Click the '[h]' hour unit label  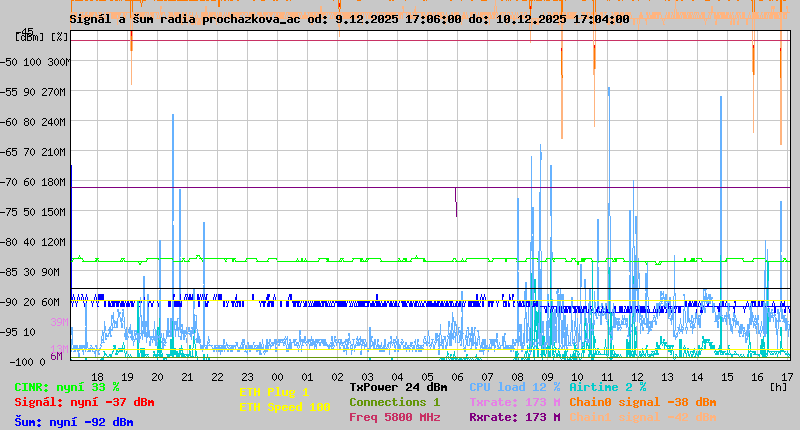coord(778,387)
